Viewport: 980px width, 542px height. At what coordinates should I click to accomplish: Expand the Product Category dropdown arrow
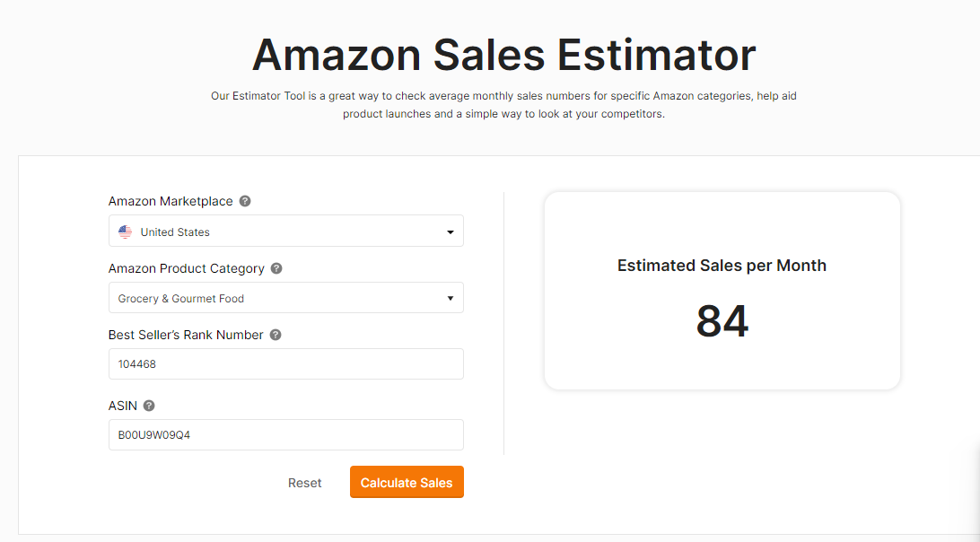point(450,298)
